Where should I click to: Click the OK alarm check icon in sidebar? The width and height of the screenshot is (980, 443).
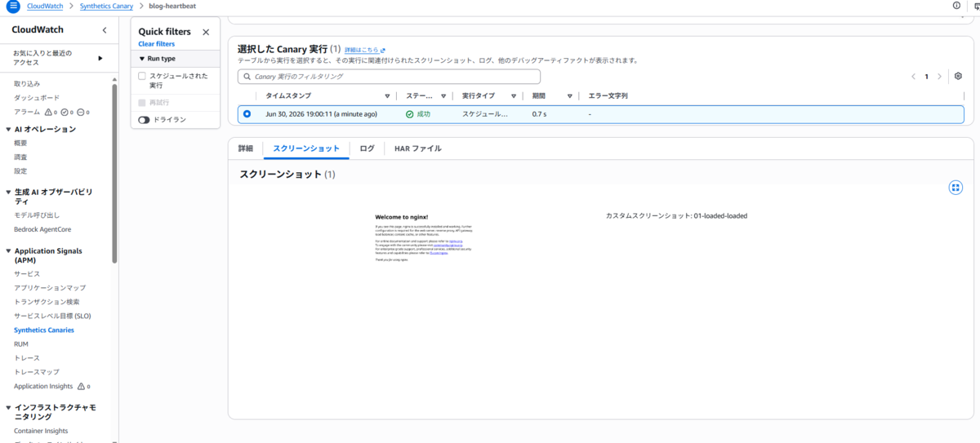click(x=65, y=112)
